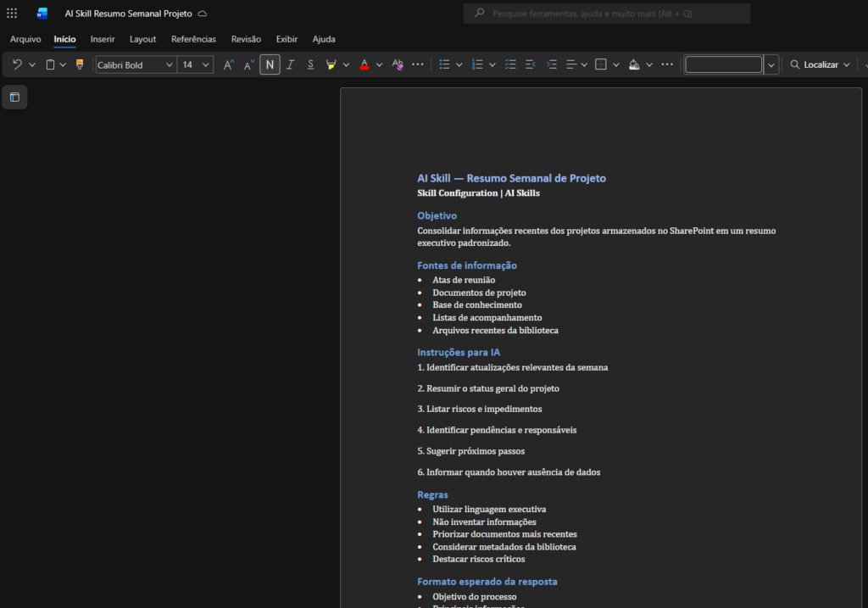Expand the borders options dropdown
The image size is (868, 608).
pyautogui.click(x=616, y=64)
